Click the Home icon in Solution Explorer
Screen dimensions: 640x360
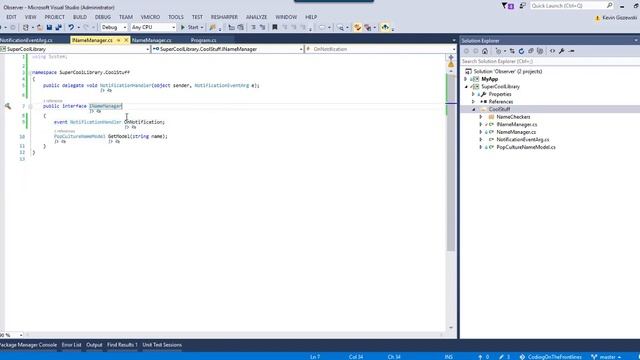click(x=485, y=51)
